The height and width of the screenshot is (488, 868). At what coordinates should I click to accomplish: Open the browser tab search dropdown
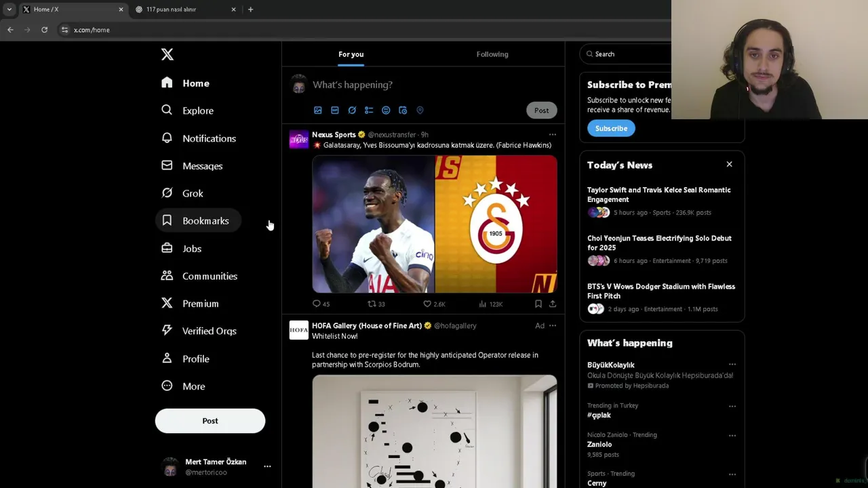click(9, 9)
